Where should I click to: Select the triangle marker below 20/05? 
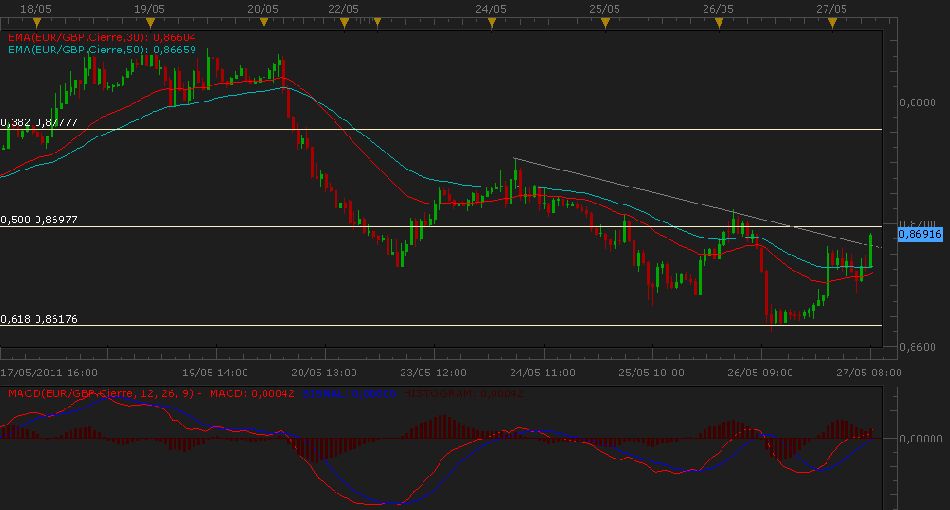click(x=262, y=22)
